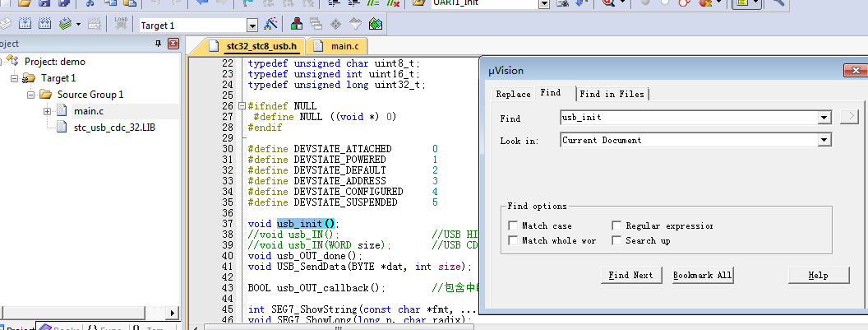Click DEVSTATE_CONFIGURED on line 34

pyautogui.click(x=349, y=192)
